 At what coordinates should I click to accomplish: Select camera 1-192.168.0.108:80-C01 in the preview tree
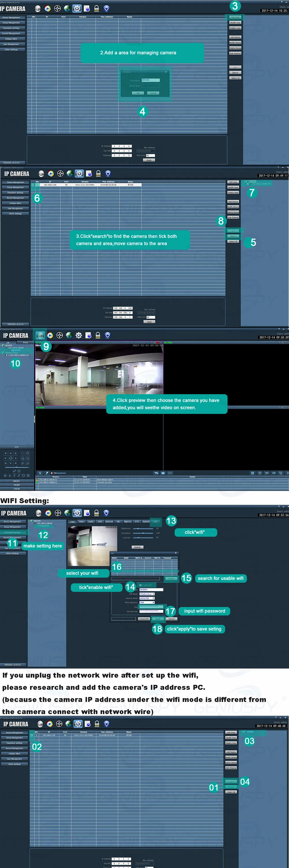pos(18,355)
